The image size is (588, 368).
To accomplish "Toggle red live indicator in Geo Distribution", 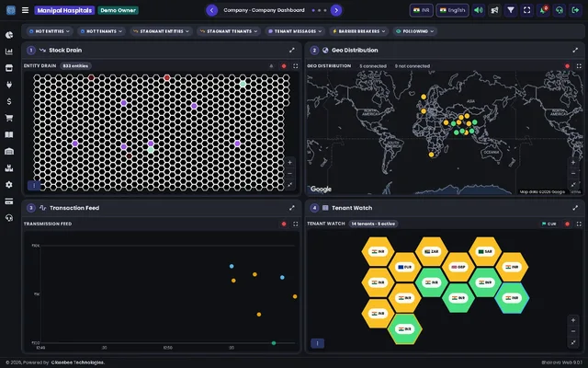I will coord(568,66).
